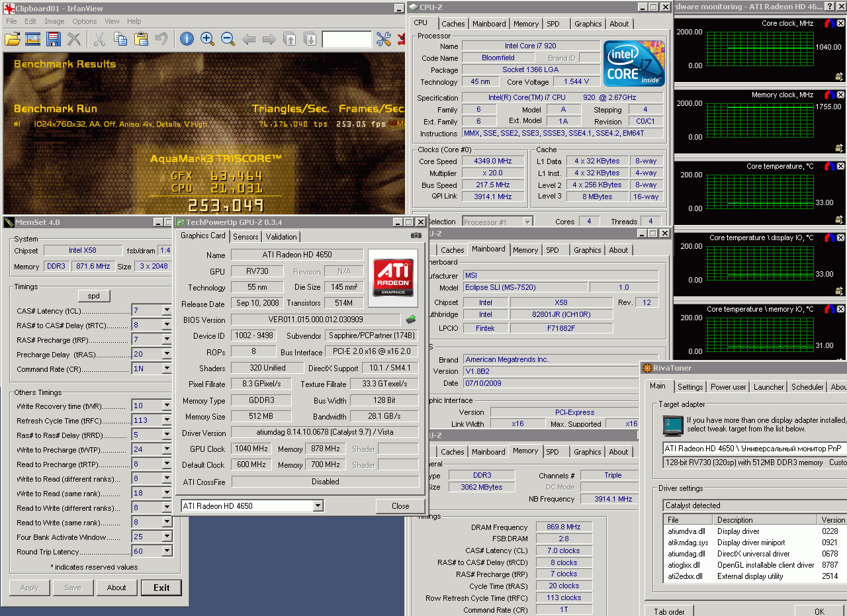Image resolution: width=847 pixels, height=616 pixels.
Task: Click the BIOS Version field VER011.015.000.012.030909
Action: [x=316, y=320]
